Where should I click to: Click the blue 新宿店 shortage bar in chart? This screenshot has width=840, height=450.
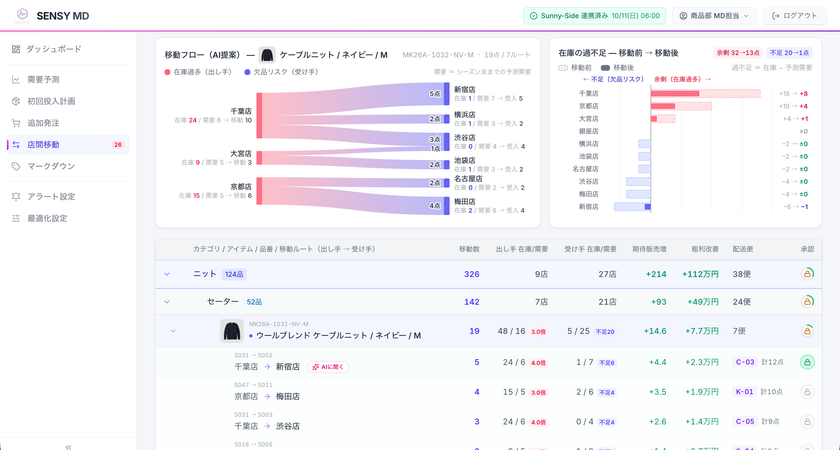click(x=648, y=207)
